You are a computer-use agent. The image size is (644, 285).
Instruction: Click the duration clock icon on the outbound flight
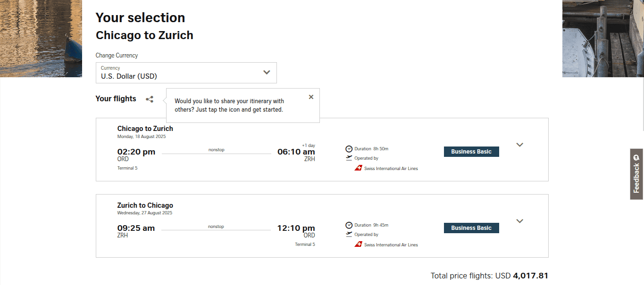349,148
